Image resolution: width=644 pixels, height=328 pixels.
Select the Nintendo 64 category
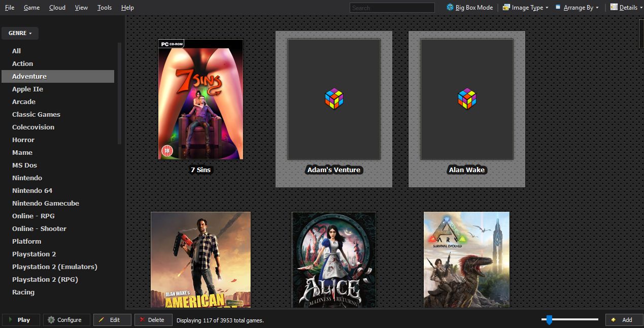point(58,190)
